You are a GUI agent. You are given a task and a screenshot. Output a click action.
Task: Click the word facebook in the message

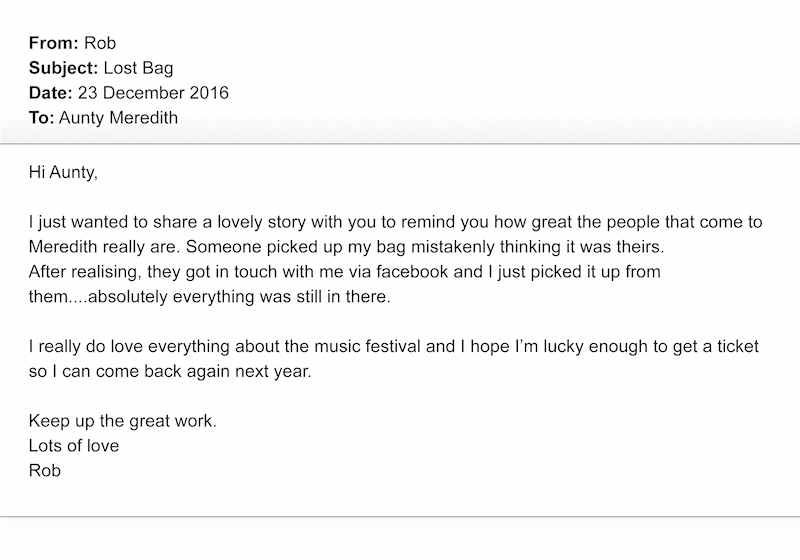(x=412, y=272)
